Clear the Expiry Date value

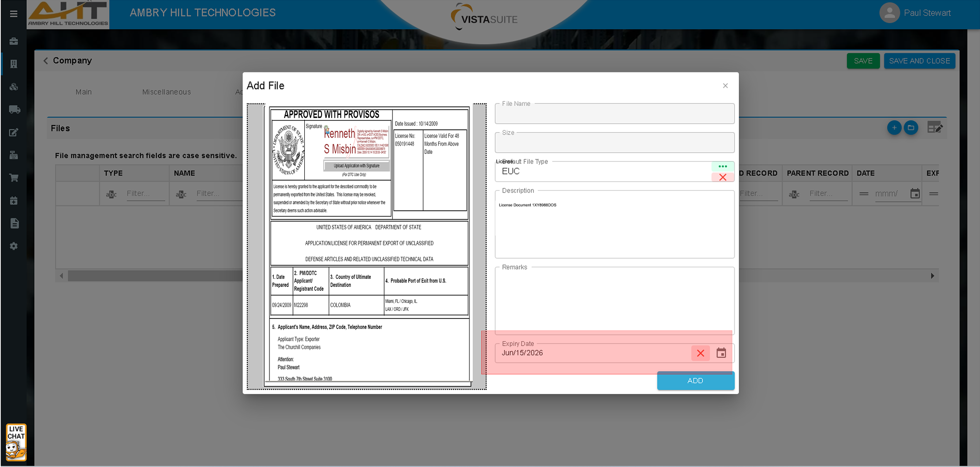[700, 353]
